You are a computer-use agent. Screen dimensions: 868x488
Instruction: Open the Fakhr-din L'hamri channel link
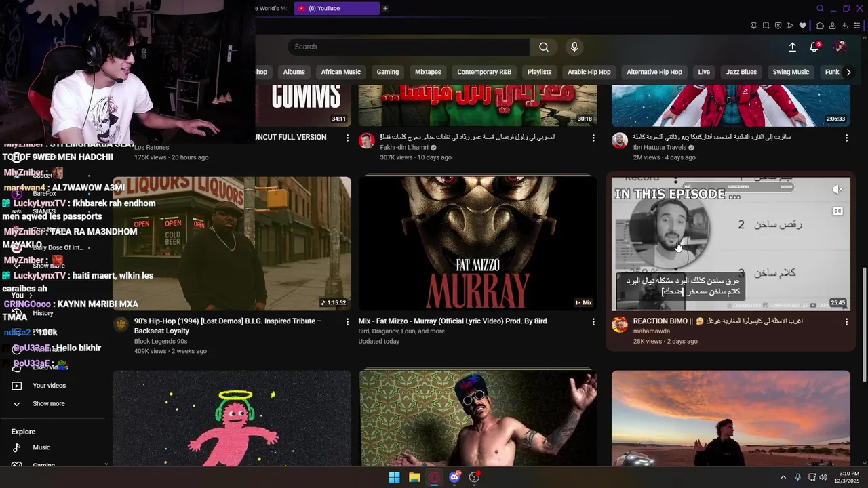pos(404,147)
